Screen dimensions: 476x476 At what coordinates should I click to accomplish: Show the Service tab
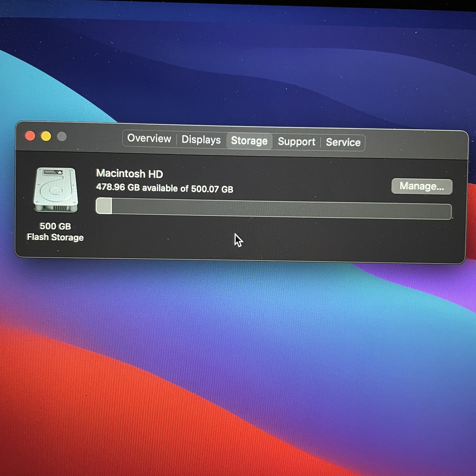(x=343, y=142)
